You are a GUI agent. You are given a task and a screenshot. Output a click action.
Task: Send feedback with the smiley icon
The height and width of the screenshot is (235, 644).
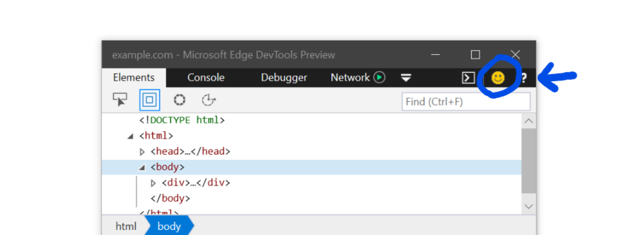(498, 78)
